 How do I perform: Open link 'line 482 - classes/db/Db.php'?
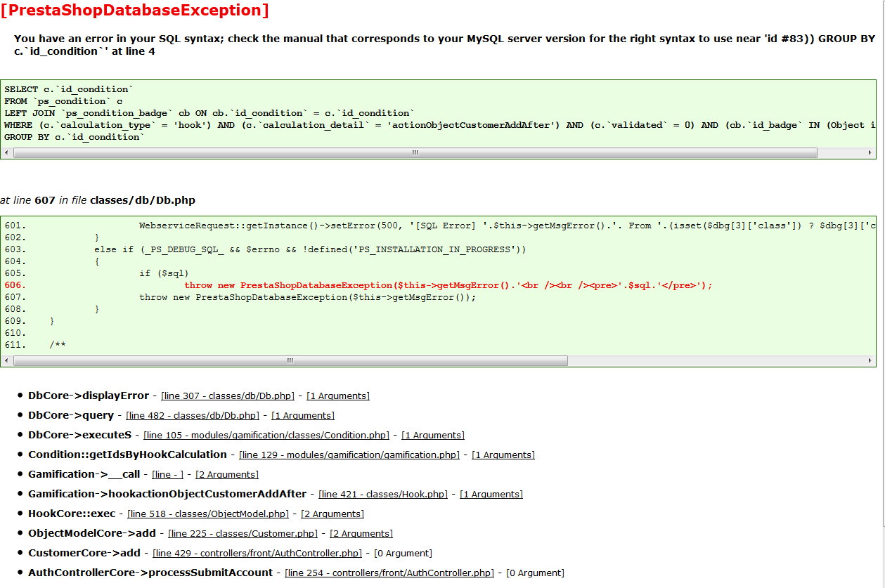[x=193, y=416]
